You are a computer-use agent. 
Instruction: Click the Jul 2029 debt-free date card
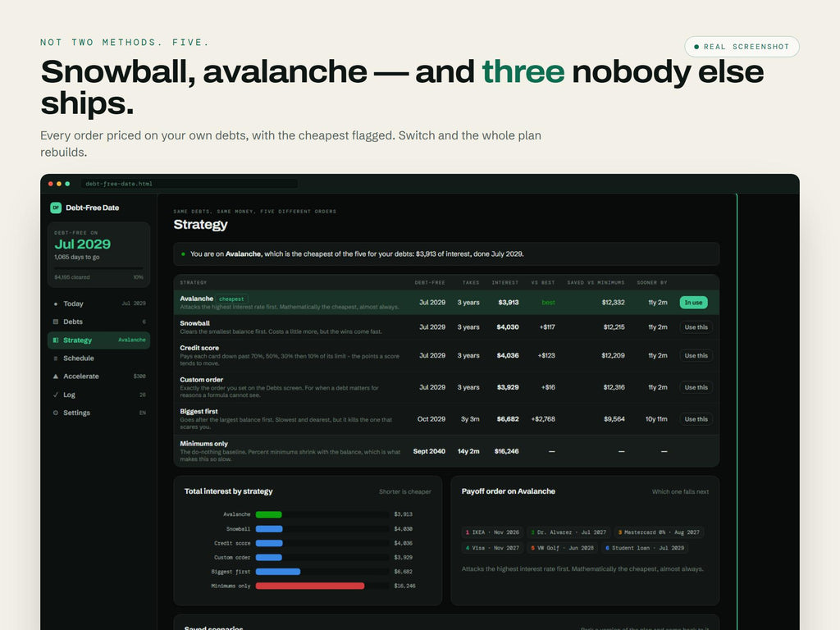point(98,255)
